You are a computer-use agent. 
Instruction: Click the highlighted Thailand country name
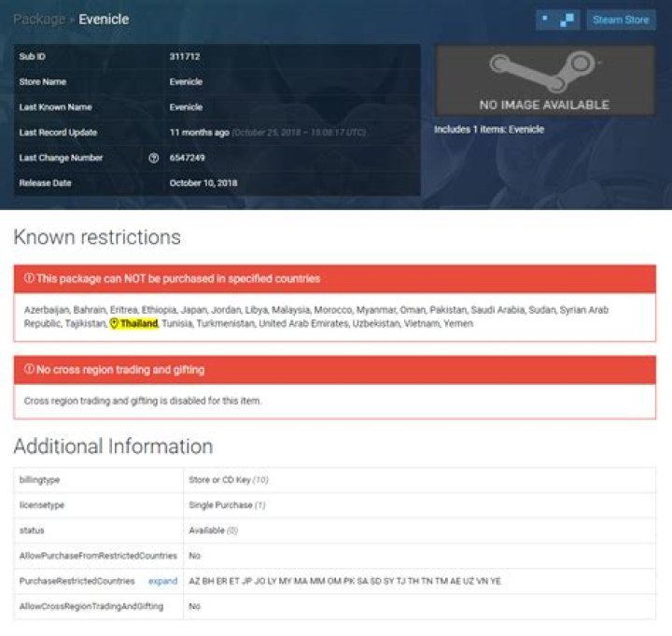(139, 323)
